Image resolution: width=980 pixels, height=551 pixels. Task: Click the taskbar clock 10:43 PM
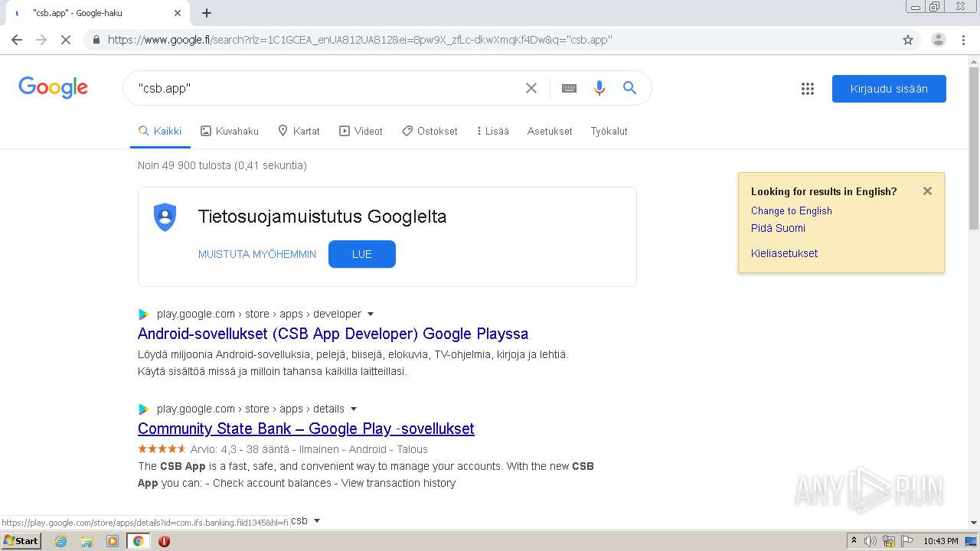940,541
